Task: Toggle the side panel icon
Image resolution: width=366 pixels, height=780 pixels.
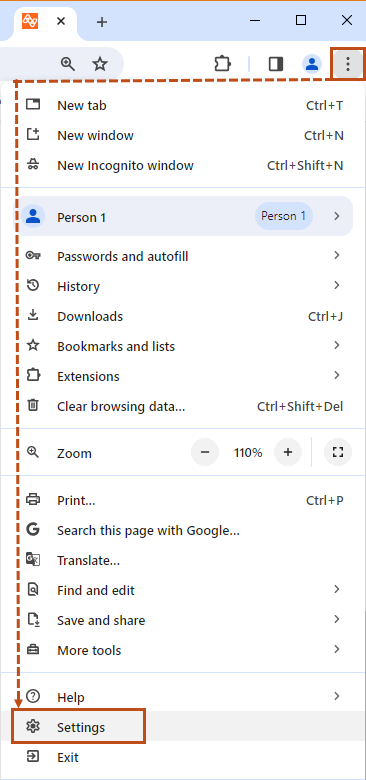Action: click(x=275, y=64)
